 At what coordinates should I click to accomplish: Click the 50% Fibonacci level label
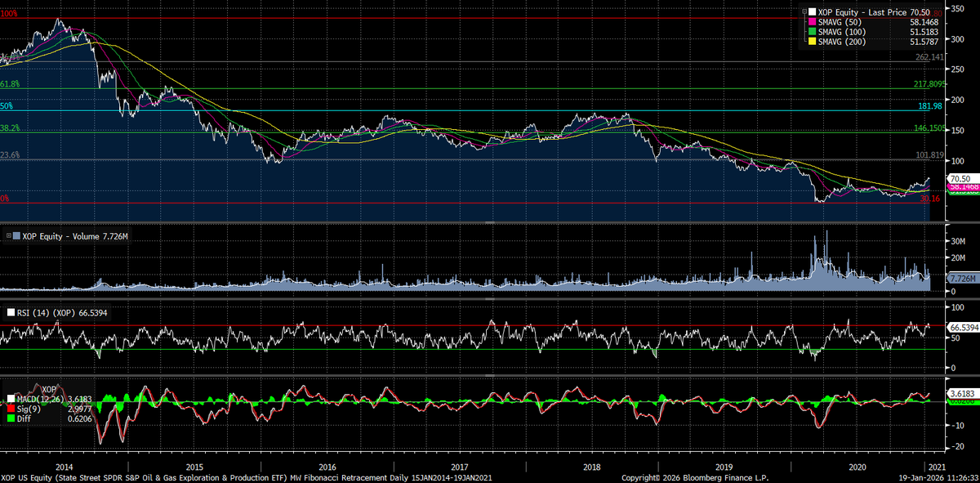(7, 106)
